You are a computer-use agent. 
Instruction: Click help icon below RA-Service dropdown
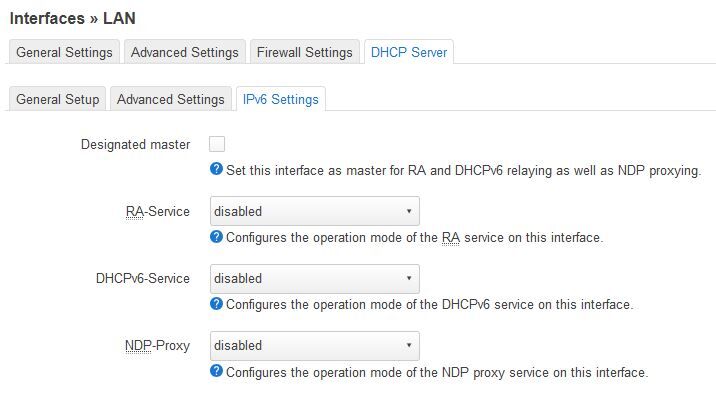[x=216, y=237]
